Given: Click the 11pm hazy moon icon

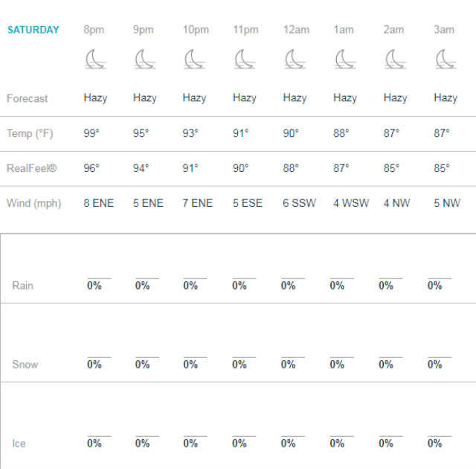Looking at the screenshot, I should click(x=245, y=60).
